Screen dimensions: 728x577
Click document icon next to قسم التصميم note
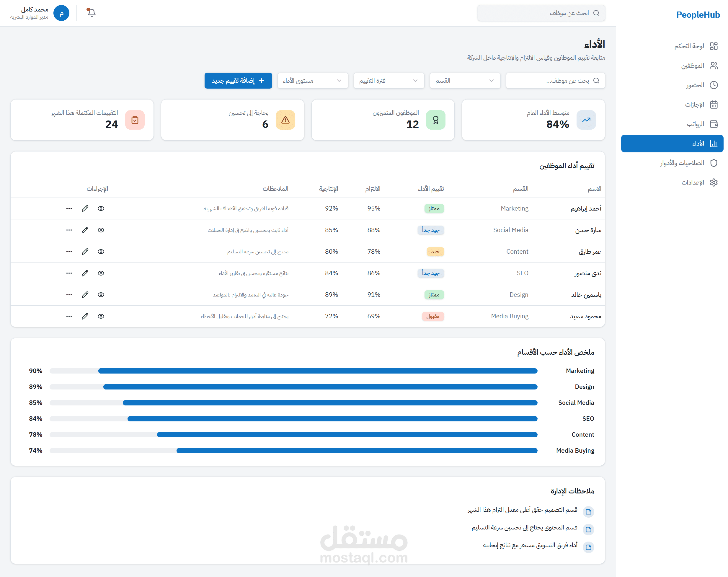click(x=589, y=511)
